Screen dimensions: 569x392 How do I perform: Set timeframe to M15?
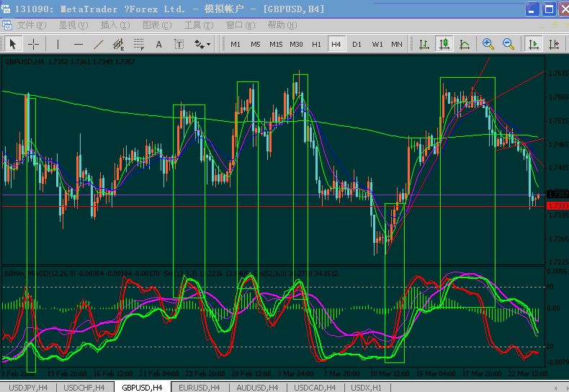point(276,44)
